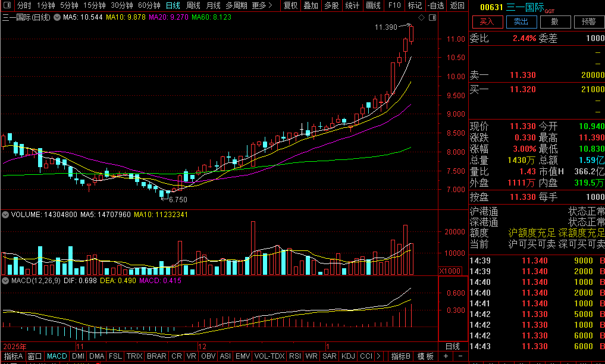Switch to 分时 intraday view
This screenshot has width=605, height=364.
pyautogui.click(x=24, y=5)
